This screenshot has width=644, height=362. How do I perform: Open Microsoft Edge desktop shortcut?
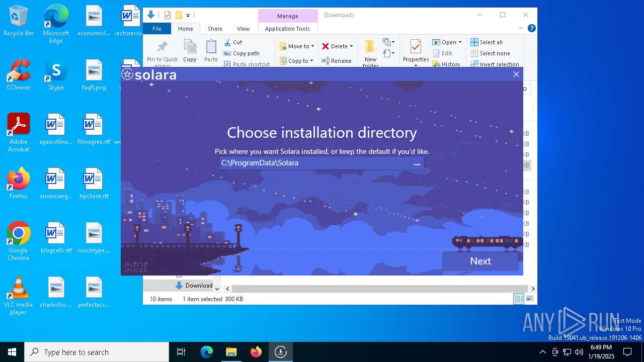click(x=56, y=24)
